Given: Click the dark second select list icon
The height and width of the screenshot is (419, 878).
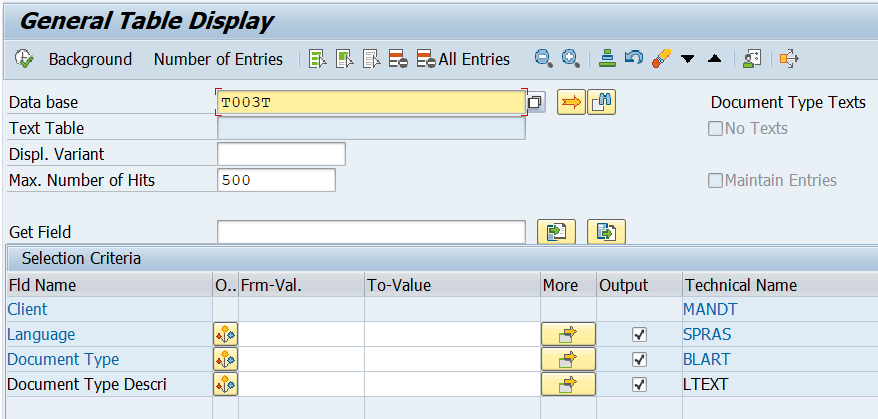Looking at the screenshot, I should pos(344,58).
